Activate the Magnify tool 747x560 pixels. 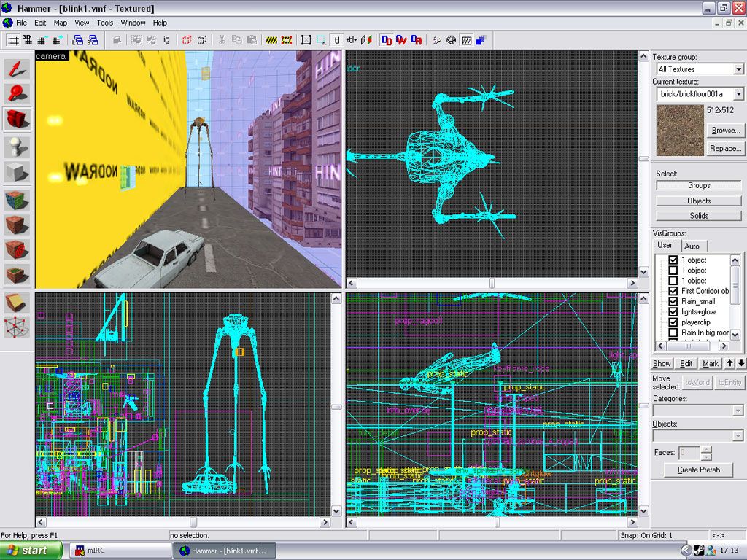point(17,93)
